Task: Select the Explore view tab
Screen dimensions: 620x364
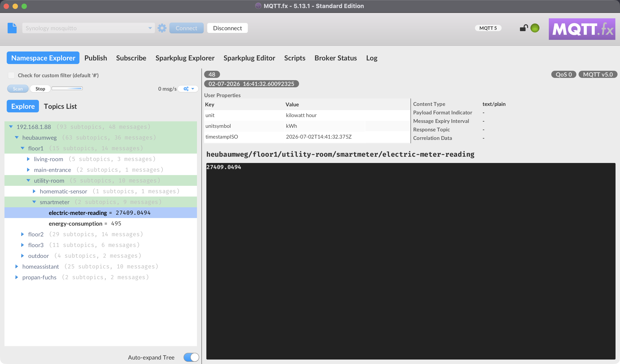Action: (23, 106)
